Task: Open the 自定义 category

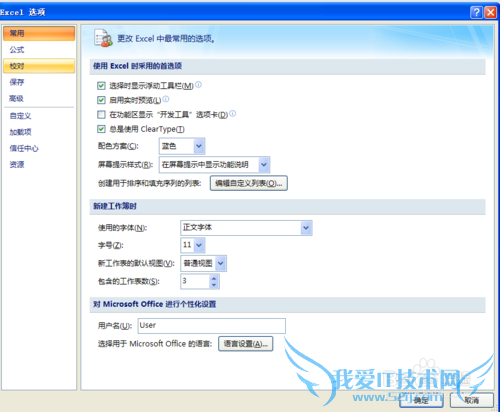Action: coord(39,116)
